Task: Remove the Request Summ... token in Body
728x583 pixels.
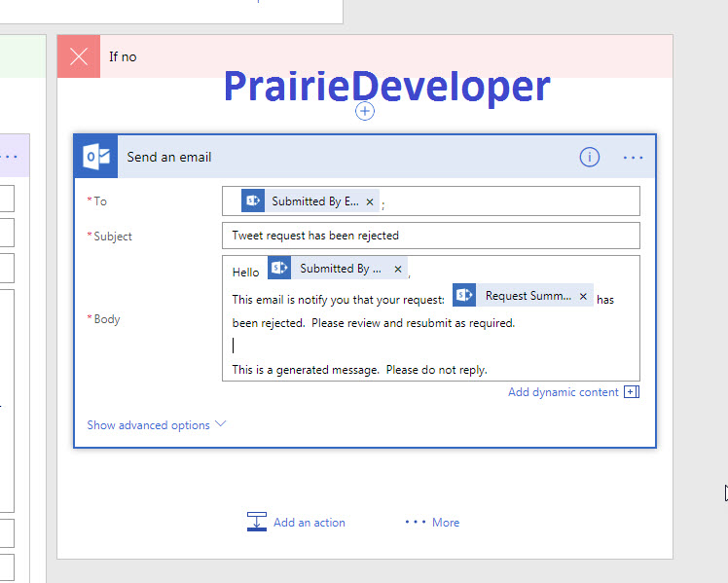Action: point(583,296)
